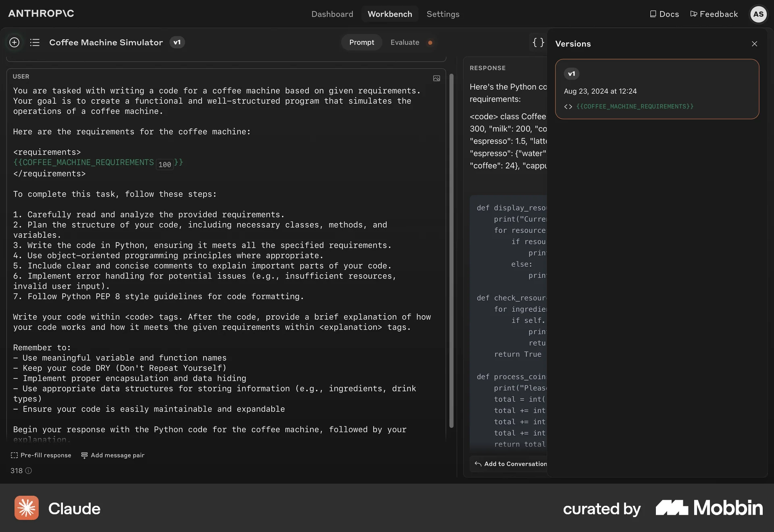Click the add new prompt plus icon

click(15, 42)
